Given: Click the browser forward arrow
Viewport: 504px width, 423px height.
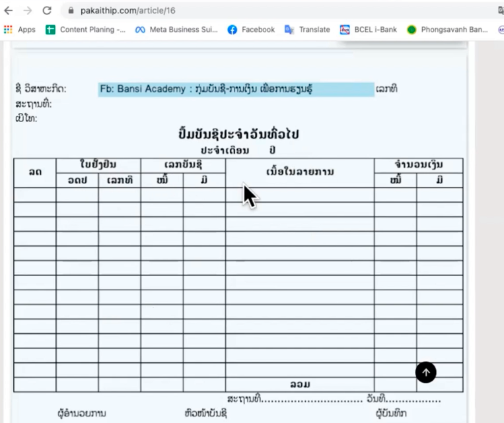Looking at the screenshot, I should tap(28, 11).
